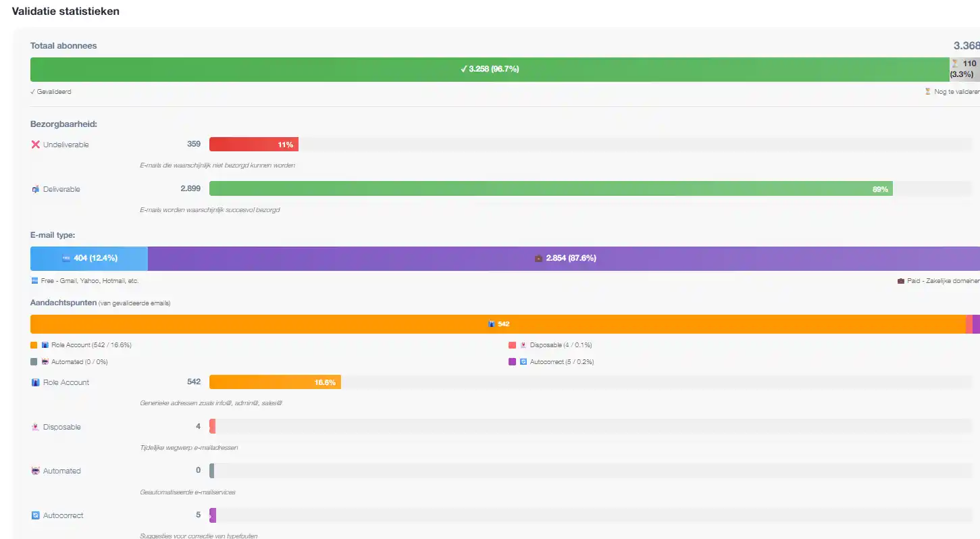The image size is (980, 539).
Task: Click the gray Automated legend swatch
Action: tap(34, 362)
